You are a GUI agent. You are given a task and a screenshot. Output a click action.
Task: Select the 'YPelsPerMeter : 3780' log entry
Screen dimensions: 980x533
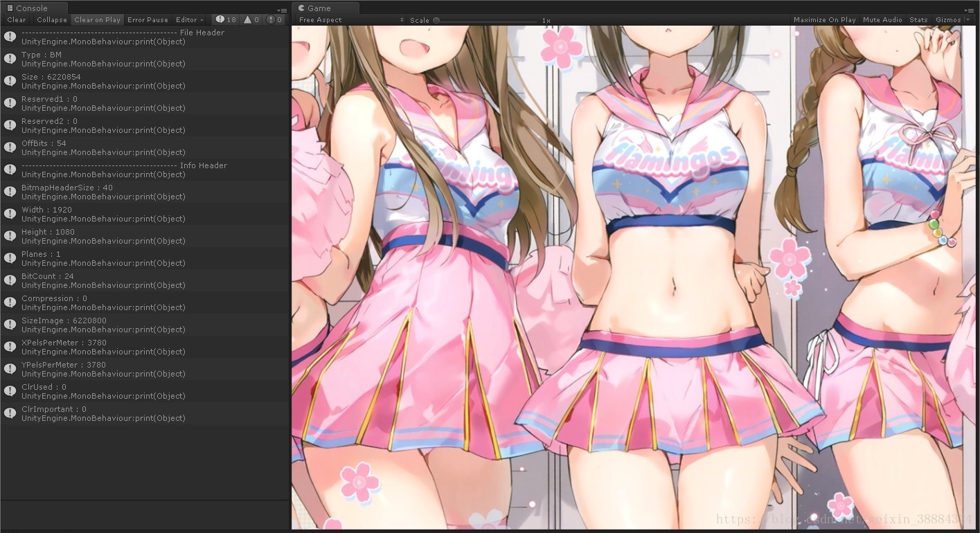point(144,369)
